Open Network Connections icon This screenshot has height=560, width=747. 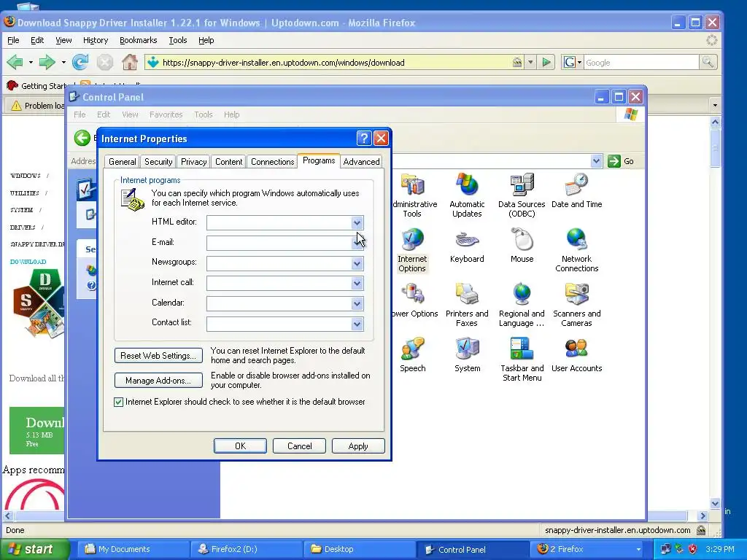point(576,250)
